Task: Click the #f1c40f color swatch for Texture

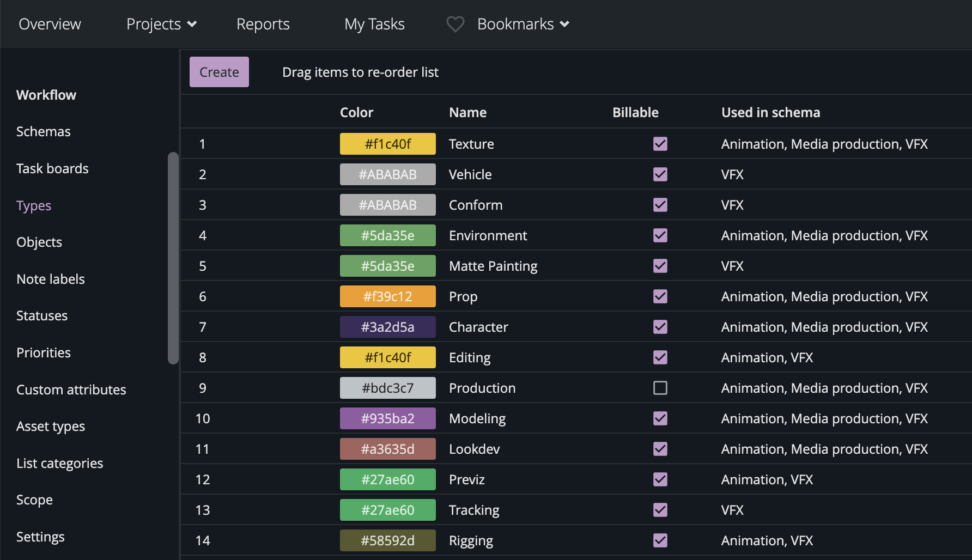Action: tap(387, 144)
